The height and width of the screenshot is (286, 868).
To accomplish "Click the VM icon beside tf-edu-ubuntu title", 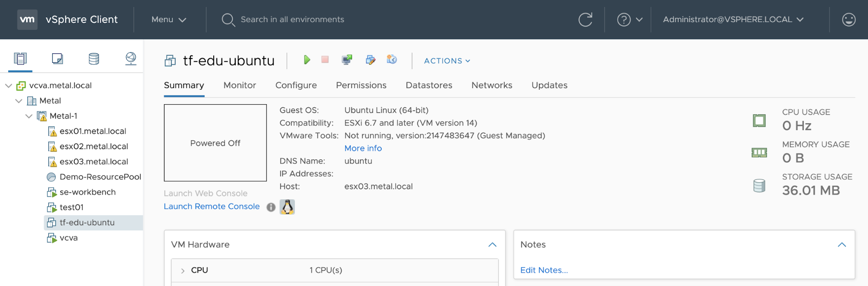I will tap(170, 61).
